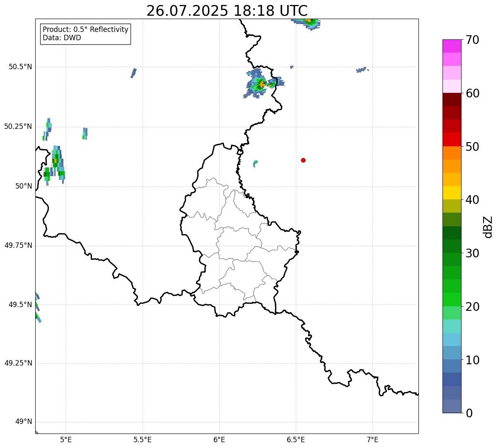Click the radar echo cluster near 50.1°N 5°E
This screenshot has height=448, width=498.
(x=55, y=165)
